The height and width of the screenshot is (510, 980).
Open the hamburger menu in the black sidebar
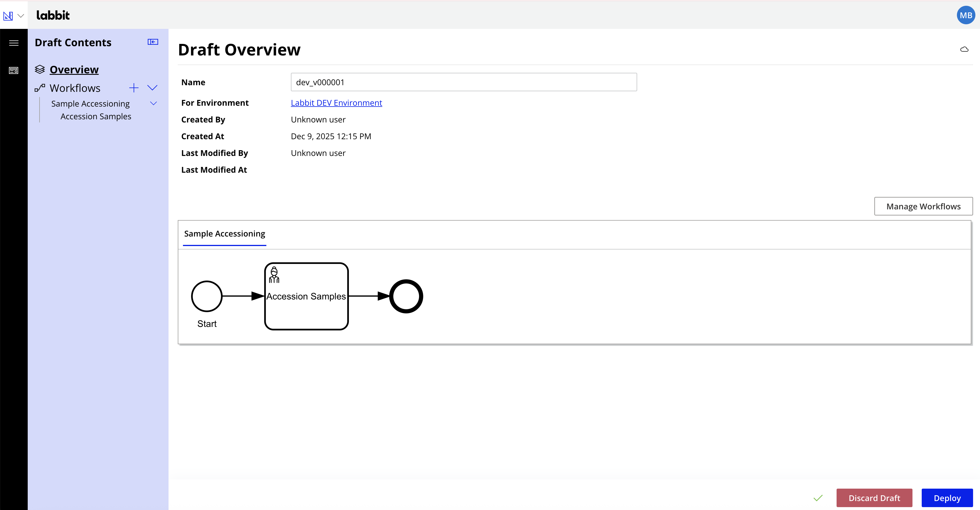pyautogui.click(x=14, y=43)
